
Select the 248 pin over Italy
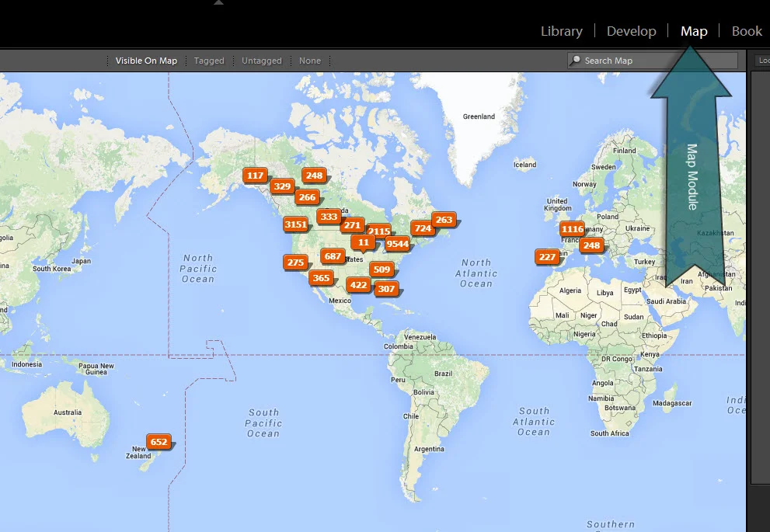pyautogui.click(x=591, y=245)
